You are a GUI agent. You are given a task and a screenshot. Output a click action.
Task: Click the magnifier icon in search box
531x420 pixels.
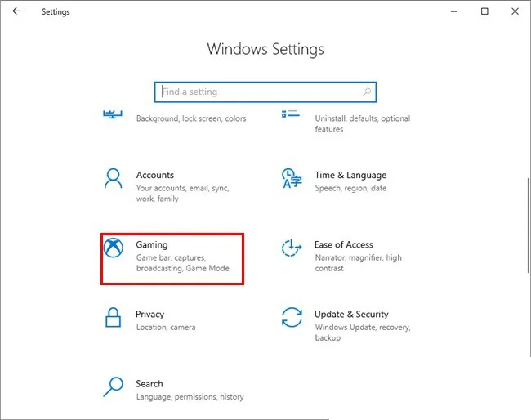[x=367, y=92]
